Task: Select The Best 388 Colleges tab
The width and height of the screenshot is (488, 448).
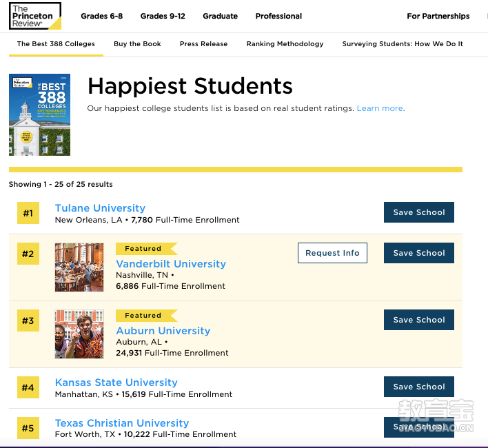Action: (56, 44)
